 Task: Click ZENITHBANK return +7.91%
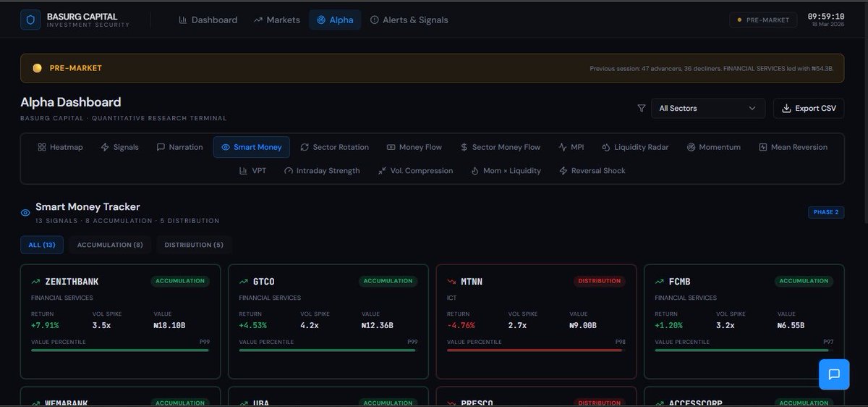tap(45, 325)
